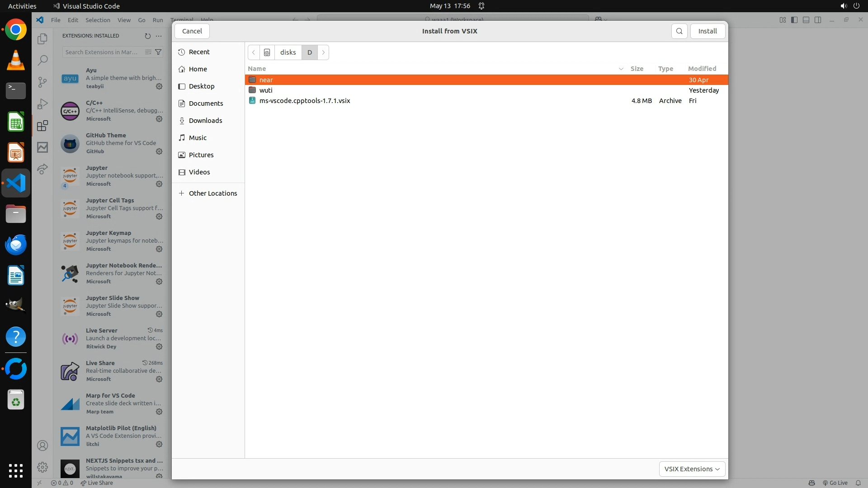Open Recent in the places sidebar
The height and width of the screenshot is (488, 868).
pyautogui.click(x=199, y=52)
